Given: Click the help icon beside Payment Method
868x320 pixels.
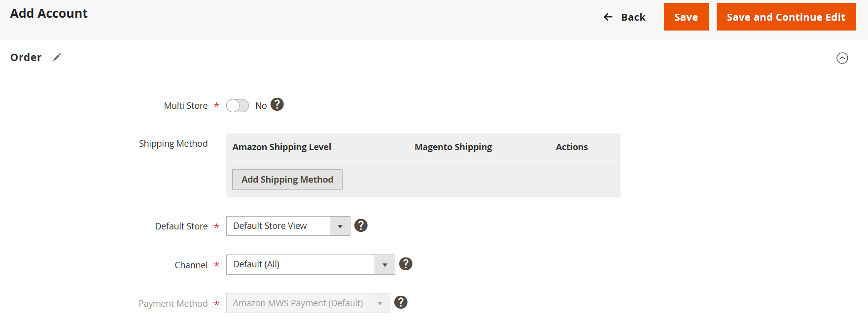Looking at the screenshot, I should point(401,302).
